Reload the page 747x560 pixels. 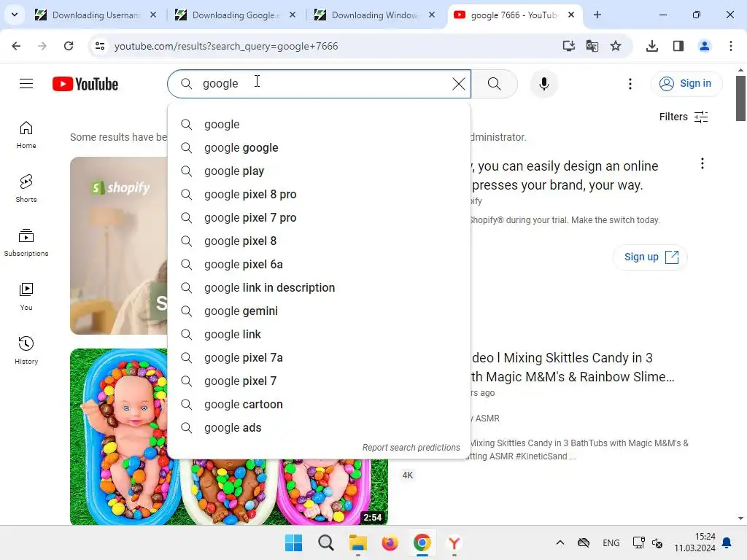(69, 46)
